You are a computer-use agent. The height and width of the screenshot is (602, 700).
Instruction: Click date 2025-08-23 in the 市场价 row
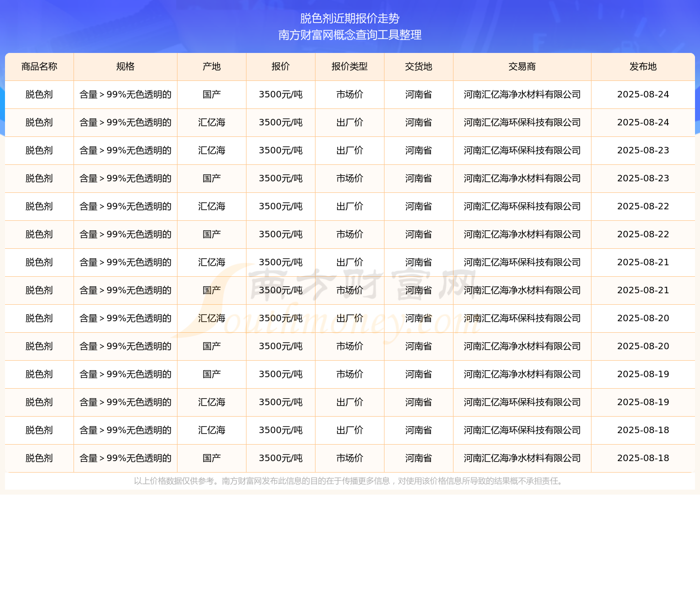coord(643,178)
